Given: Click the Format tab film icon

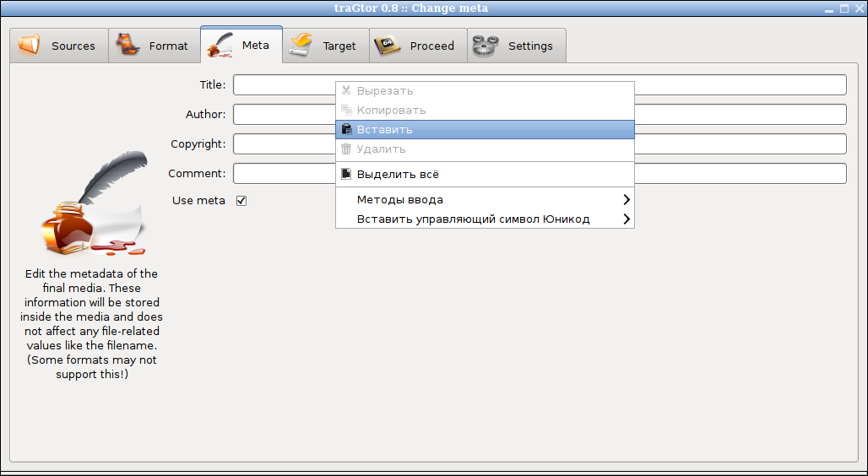Looking at the screenshot, I should tap(127, 46).
